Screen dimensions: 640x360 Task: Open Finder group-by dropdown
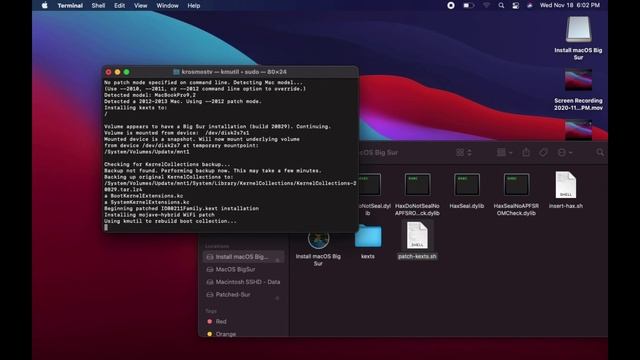[x=504, y=152]
